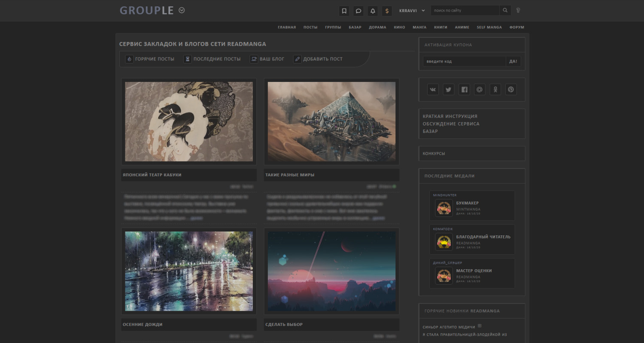The width and height of the screenshot is (644, 343).
Task: Switch to the ПОСЛЕДНИЕ ПОСТЫ tab
Action: tap(216, 59)
